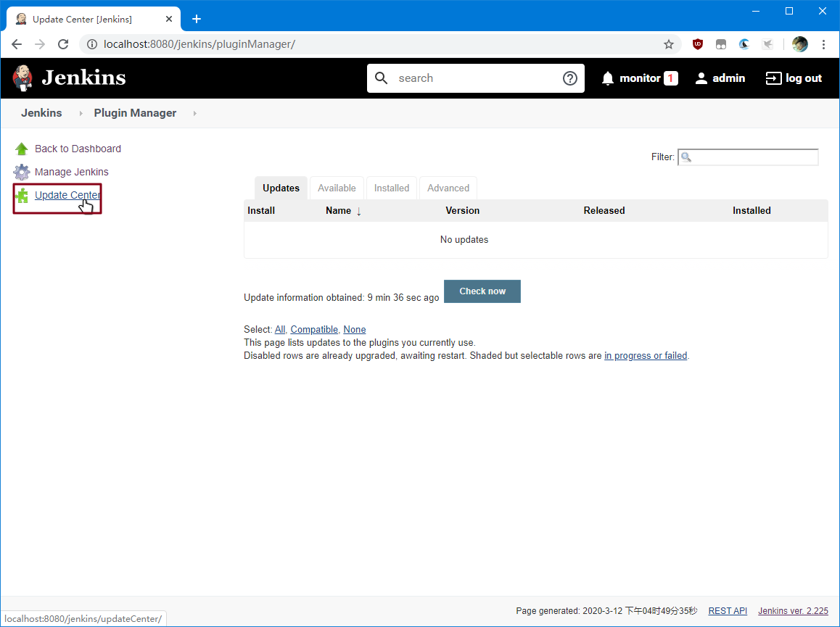
Task: Expand the Jenkins breadcrumb arrow
Action: pos(81,113)
